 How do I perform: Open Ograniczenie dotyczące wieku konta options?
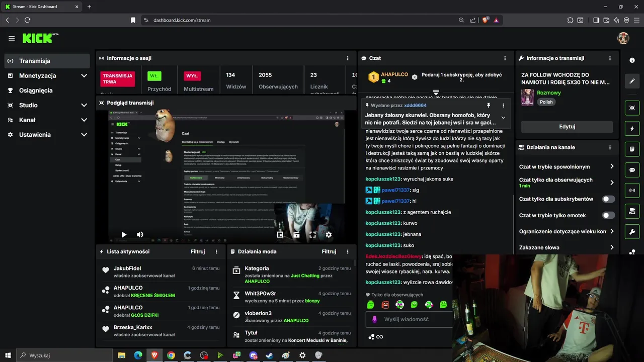(x=567, y=231)
